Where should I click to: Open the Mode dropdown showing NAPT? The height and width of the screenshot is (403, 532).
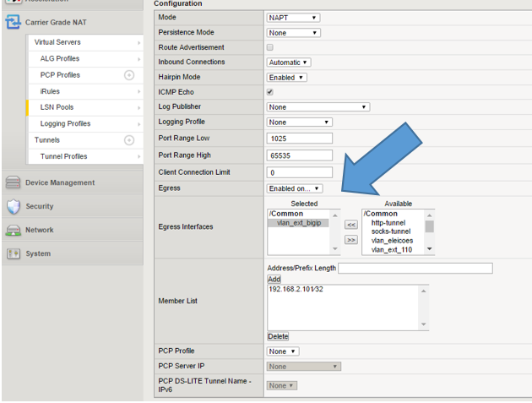pyautogui.click(x=293, y=17)
